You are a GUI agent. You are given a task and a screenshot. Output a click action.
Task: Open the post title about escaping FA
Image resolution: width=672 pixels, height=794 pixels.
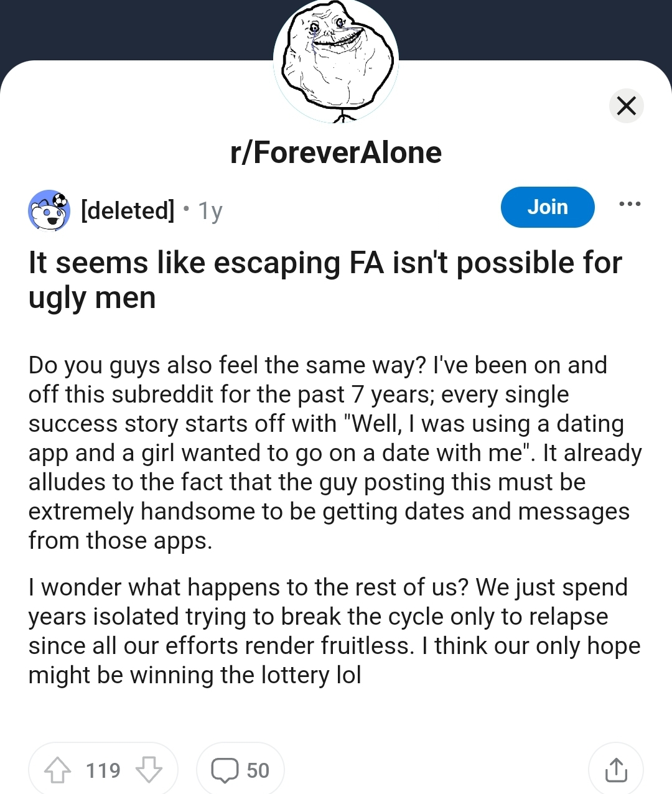[x=325, y=280]
